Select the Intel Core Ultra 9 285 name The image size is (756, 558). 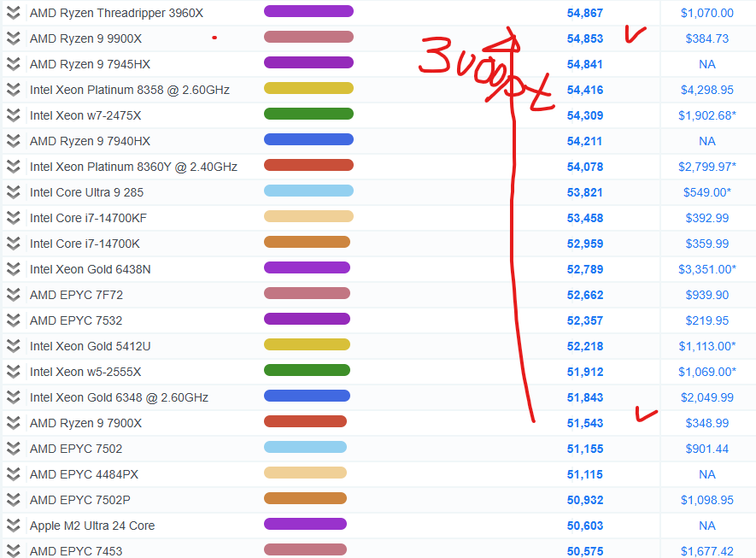87,192
